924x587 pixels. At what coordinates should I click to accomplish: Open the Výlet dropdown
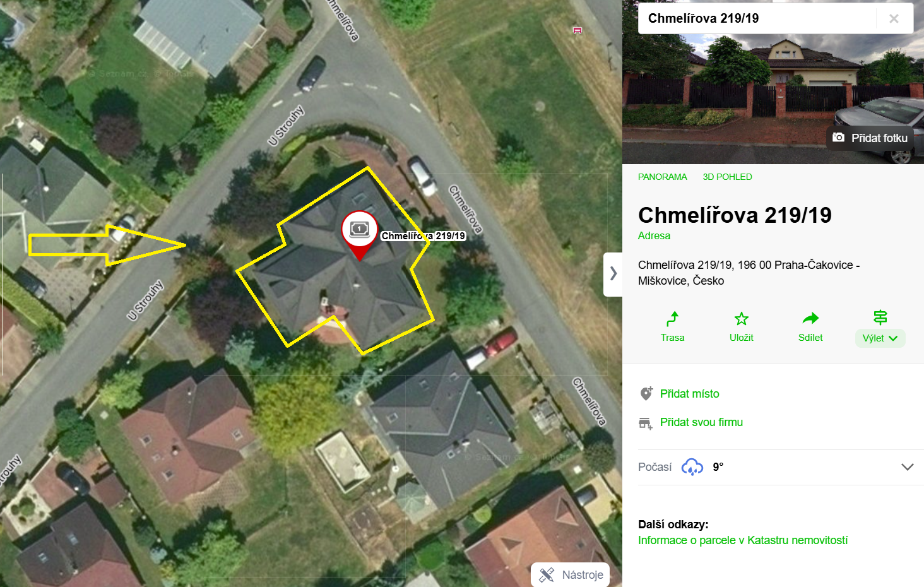[880, 338]
